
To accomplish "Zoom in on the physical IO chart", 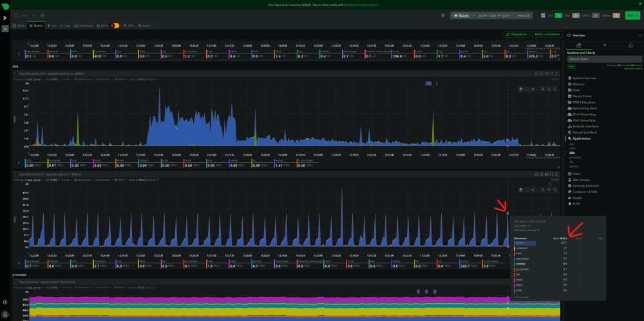I will [543, 89].
